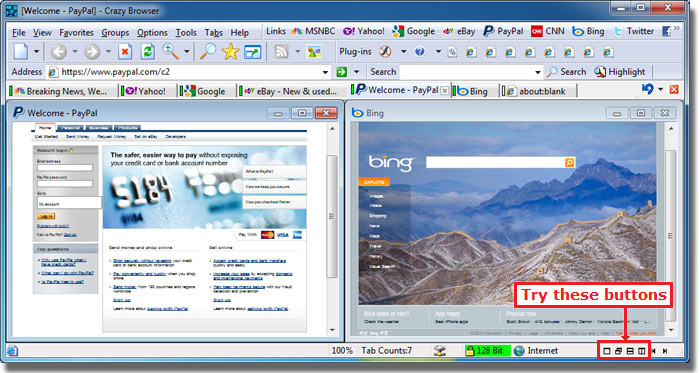Open the help icon dropdown arrow
The image size is (700, 373).
click(438, 52)
